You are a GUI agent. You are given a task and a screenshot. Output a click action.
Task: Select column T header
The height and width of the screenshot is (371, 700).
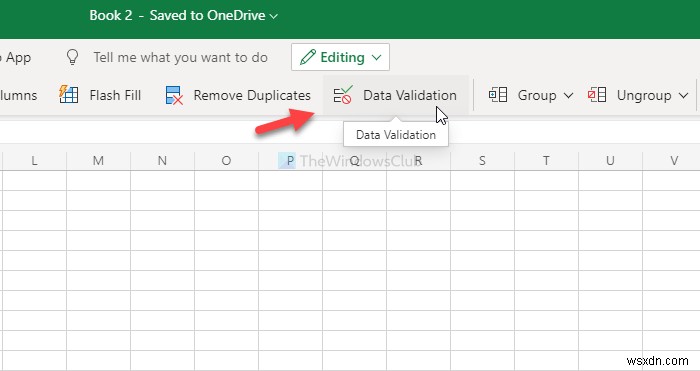coord(546,161)
